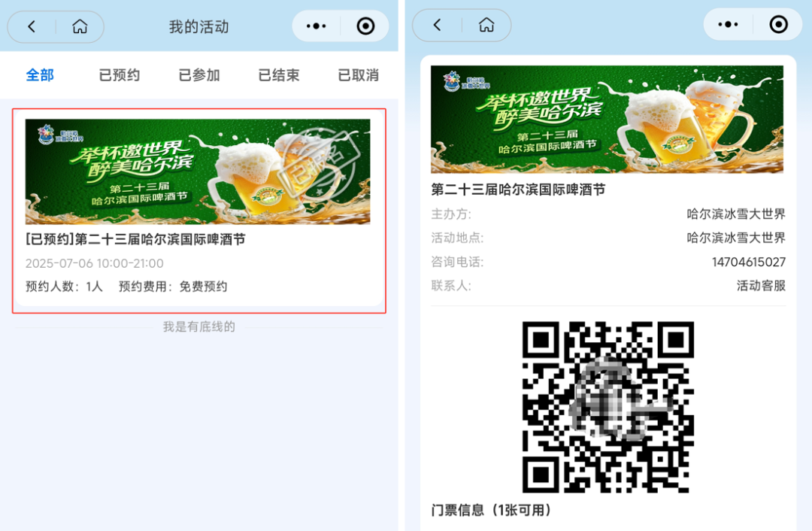The image size is (812, 531).
Task: Click the 联系人 value 活动客服
Action: tap(761, 286)
